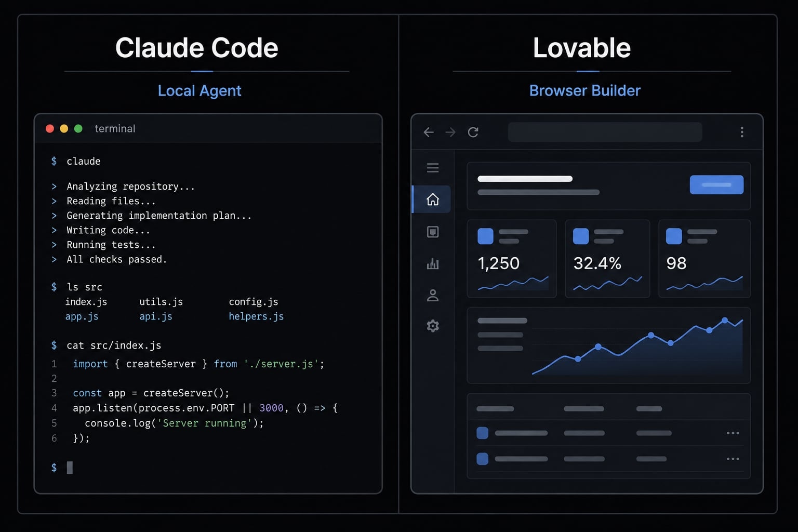The image size is (798, 532).
Task: Click the 'Browser Builder' subtitle
Action: [585, 91]
